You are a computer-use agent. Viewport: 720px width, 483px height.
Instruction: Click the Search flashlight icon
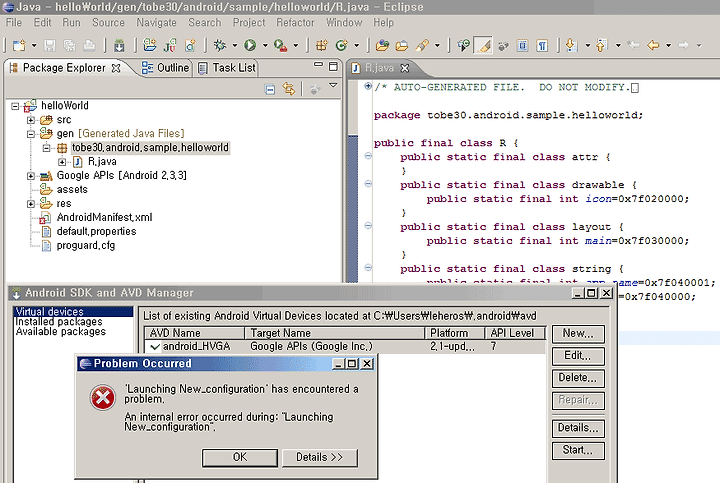422,45
